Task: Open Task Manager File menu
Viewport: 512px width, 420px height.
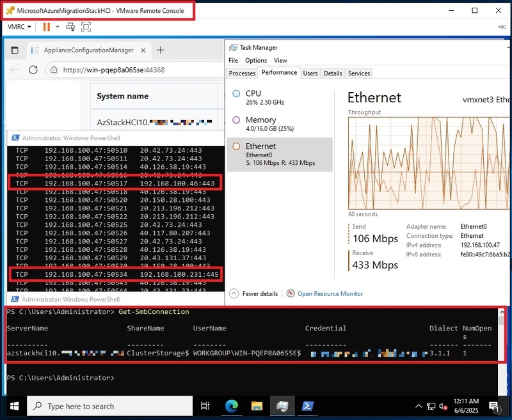Action: [233, 60]
